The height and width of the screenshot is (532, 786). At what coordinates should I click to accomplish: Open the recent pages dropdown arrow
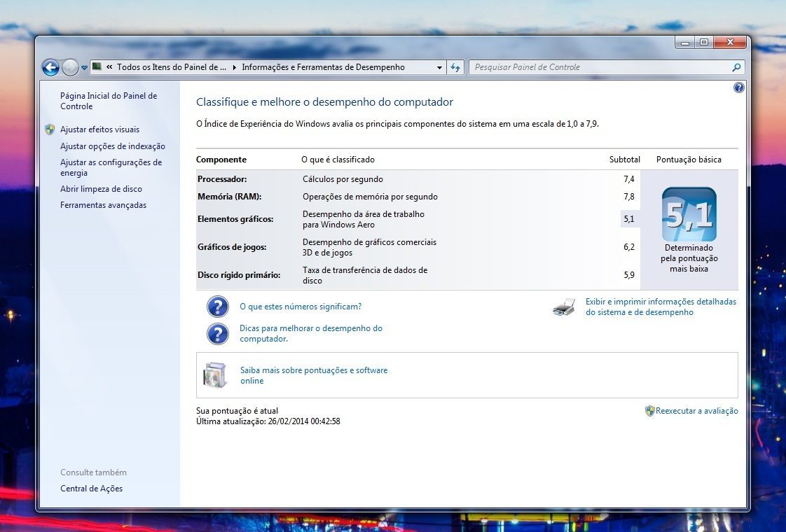click(84, 68)
